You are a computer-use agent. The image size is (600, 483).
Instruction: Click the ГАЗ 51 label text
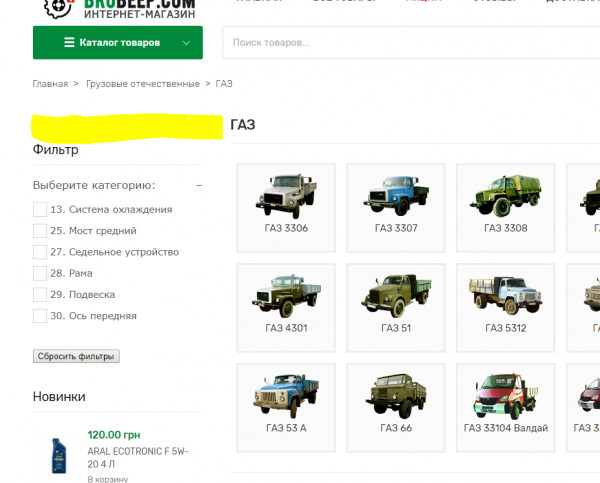point(396,328)
